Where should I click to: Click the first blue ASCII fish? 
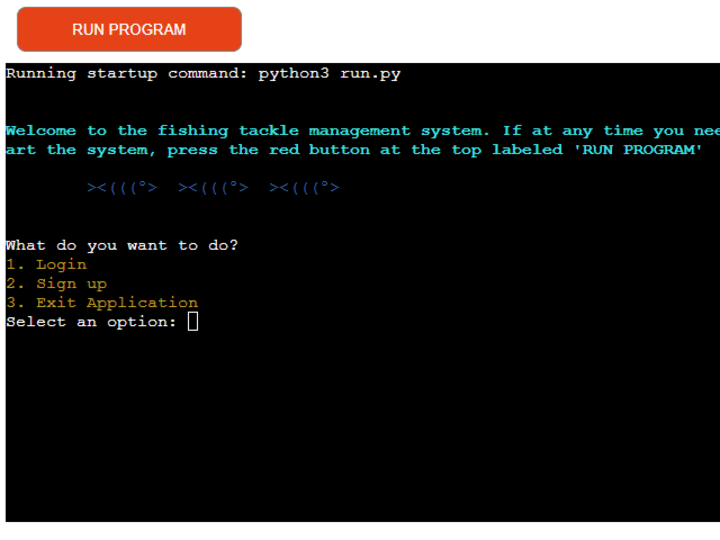[x=122, y=187]
